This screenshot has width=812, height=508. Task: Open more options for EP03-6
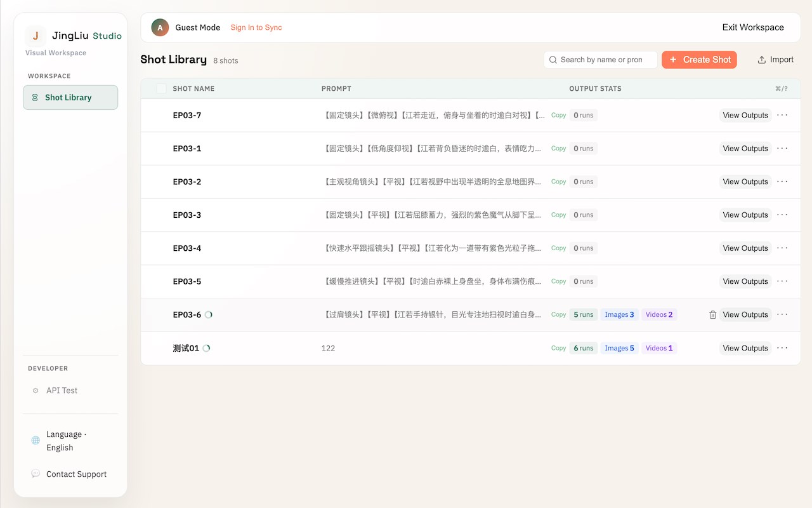pos(782,314)
